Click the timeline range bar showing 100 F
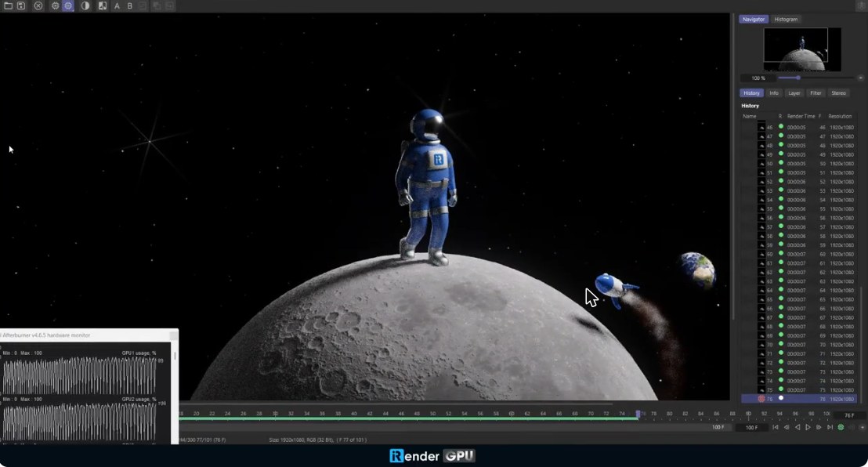Screen dimensions: 868x467 coord(457,428)
